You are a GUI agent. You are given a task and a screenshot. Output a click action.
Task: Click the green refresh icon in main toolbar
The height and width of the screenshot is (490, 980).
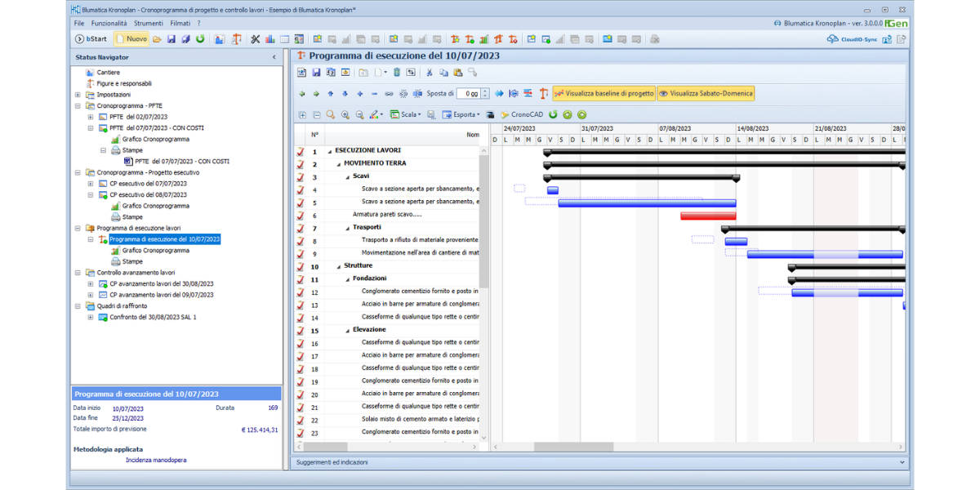pos(200,39)
